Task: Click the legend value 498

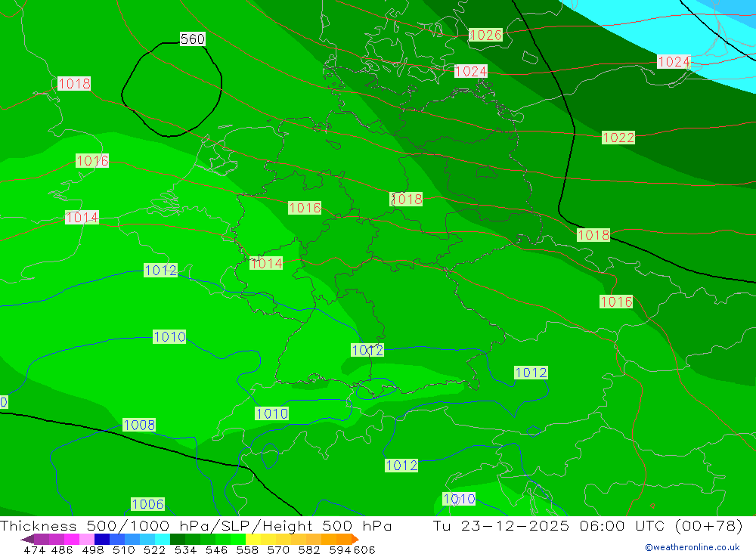Action: (x=93, y=550)
